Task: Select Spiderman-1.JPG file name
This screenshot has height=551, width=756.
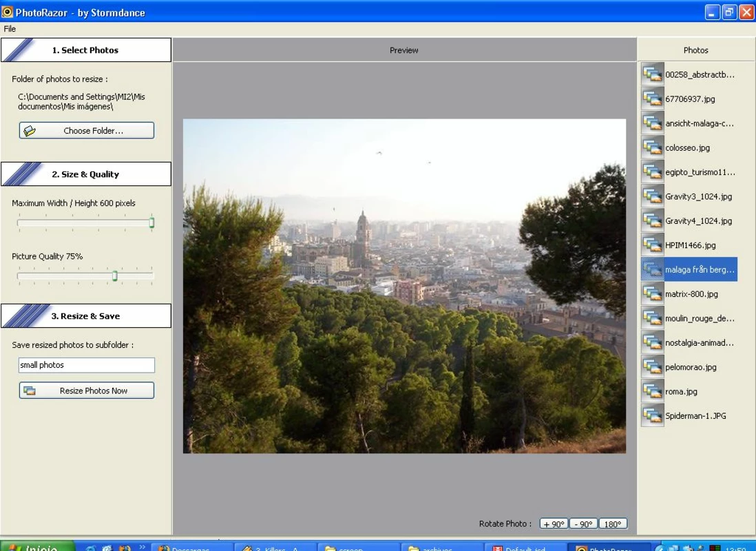Action: [x=695, y=416]
